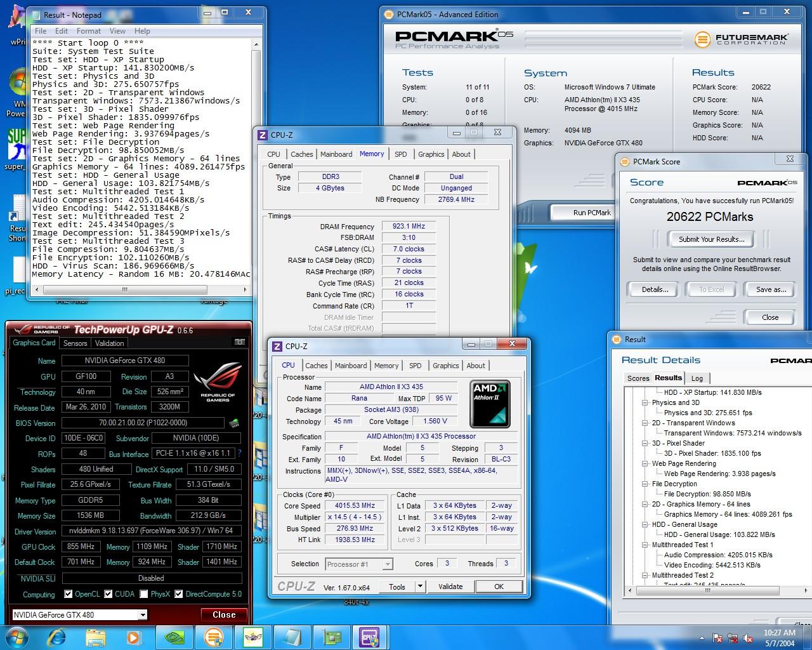Toggle the CUDA checkbox in GPU-Z

(x=108, y=594)
